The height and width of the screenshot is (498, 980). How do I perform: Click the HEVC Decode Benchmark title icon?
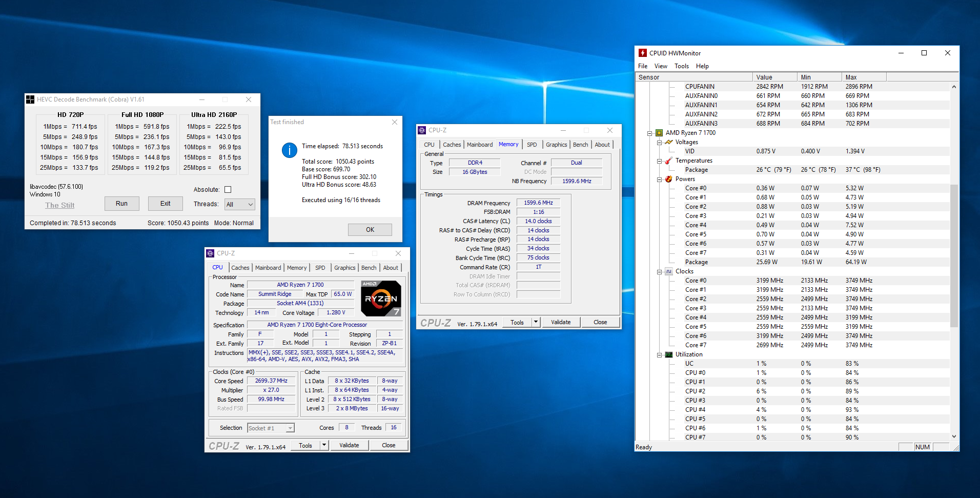(x=30, y=99)
